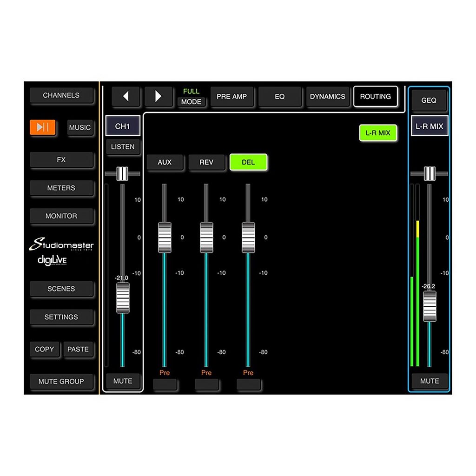Open the SCENES page
Viewport: 476px width, 476px height.
pyautogui.click(x=61, y=289)
